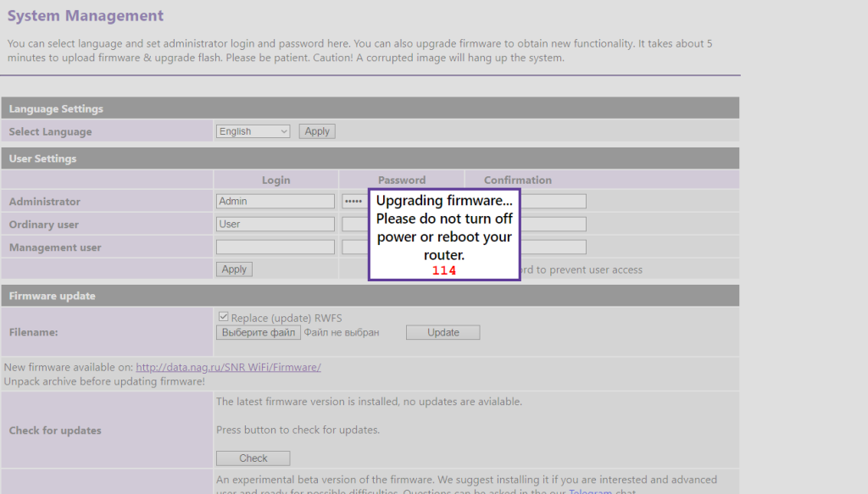
Task: Click the Check button for firmware updates
Action: [x=253, y=458]
